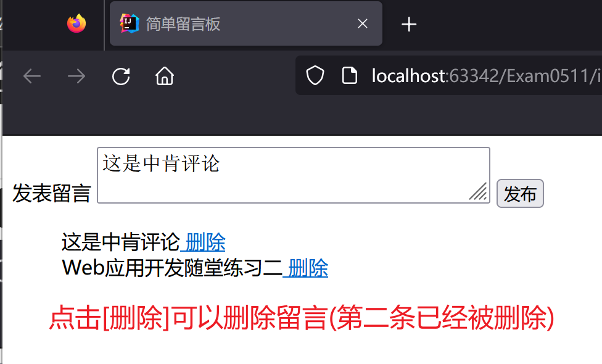
Task: Open the browser home page
Action: (165, 76)
